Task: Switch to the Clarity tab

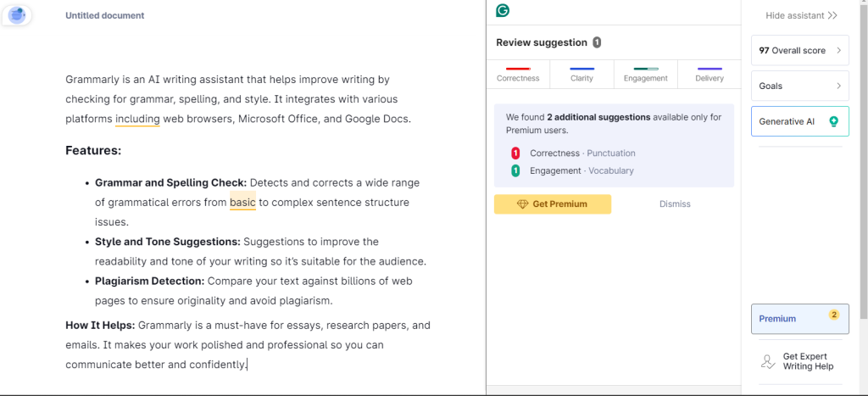Action: [x=581, y=75]
